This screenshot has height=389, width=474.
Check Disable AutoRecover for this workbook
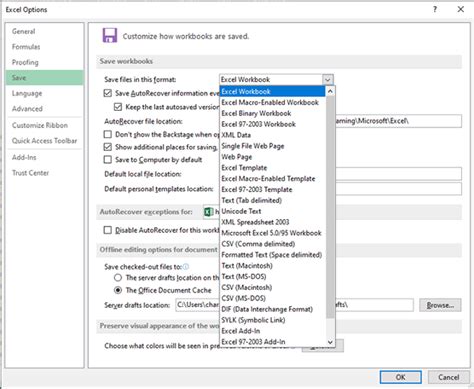108,230
